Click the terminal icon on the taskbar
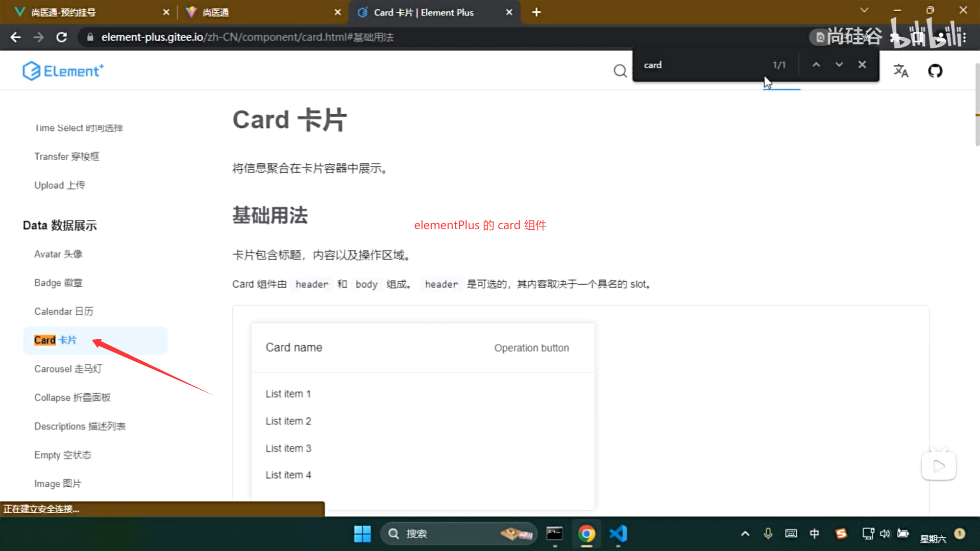 click(554, 534)
